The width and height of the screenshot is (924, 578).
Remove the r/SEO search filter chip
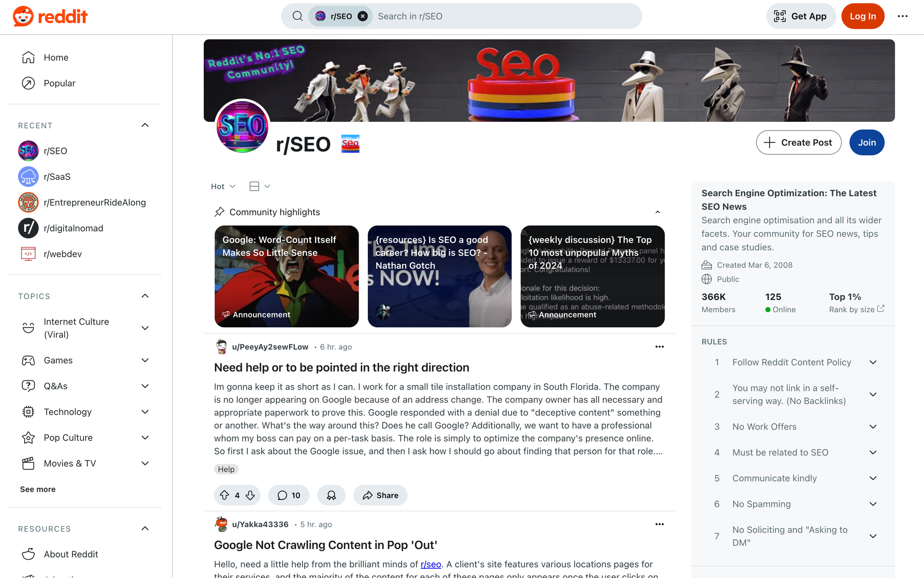[363, 16]
